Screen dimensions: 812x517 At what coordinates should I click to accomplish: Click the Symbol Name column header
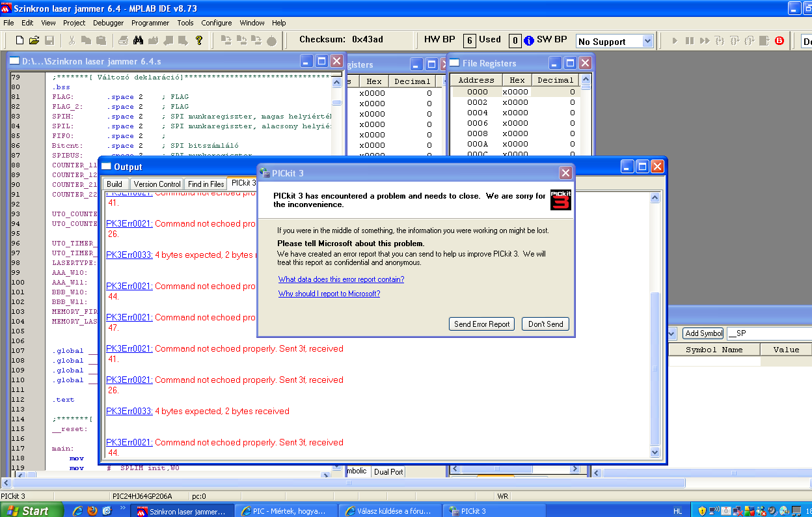point(714,350)
